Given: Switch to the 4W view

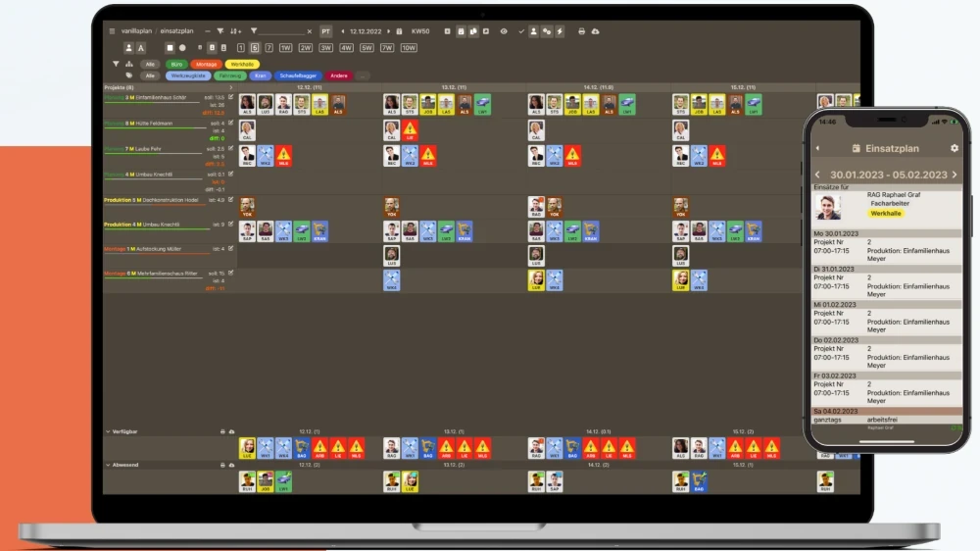Looking at the screenshot, I should tap(346, 47).
